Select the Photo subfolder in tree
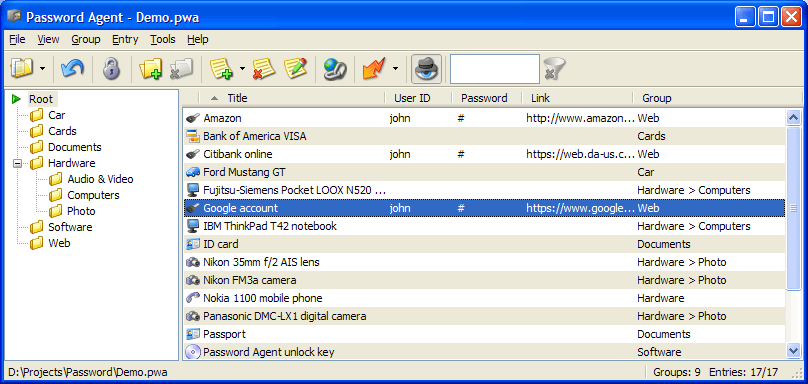The width and height of the screenshot is (808, 384). click(x=81, y=211)
